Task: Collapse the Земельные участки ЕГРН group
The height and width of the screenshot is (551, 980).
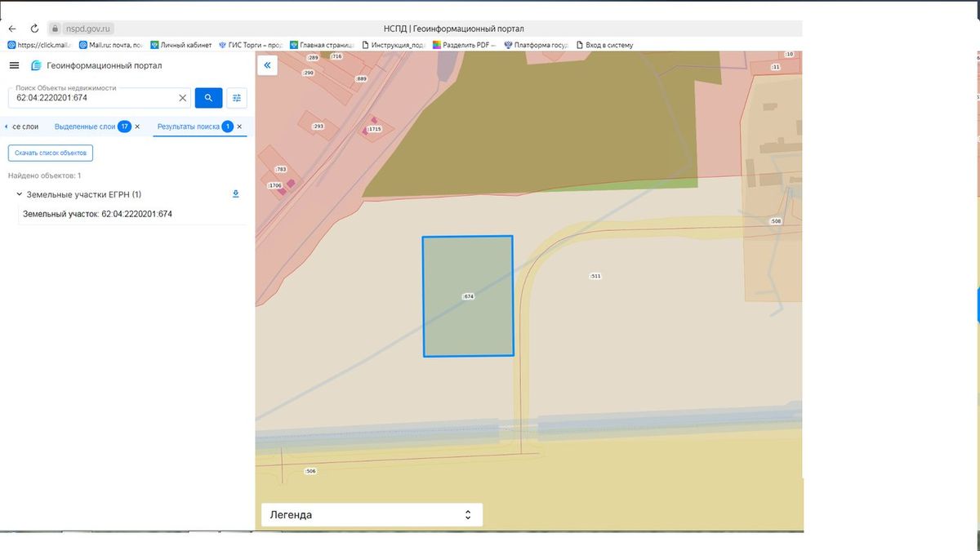Action: 18,194
